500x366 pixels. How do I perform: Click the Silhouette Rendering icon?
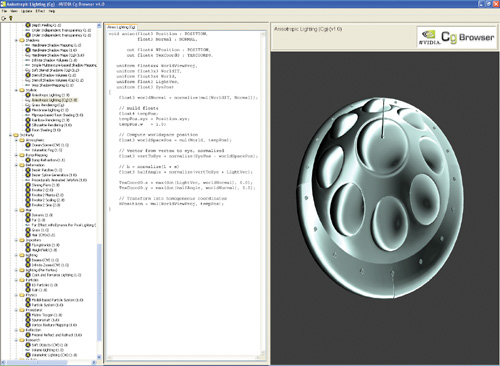[x=28, y=125]
